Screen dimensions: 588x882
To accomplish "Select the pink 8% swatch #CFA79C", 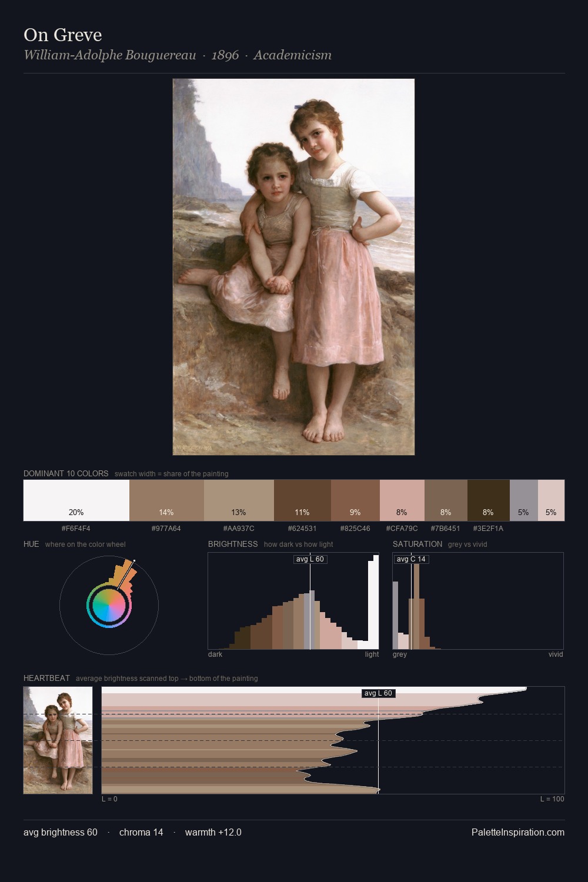I will point(402,500).
